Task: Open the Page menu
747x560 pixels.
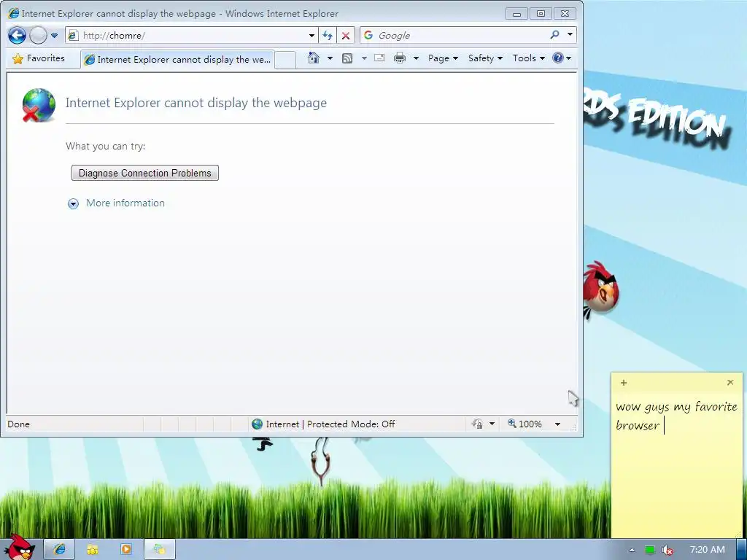Action: tap(443, 58)
